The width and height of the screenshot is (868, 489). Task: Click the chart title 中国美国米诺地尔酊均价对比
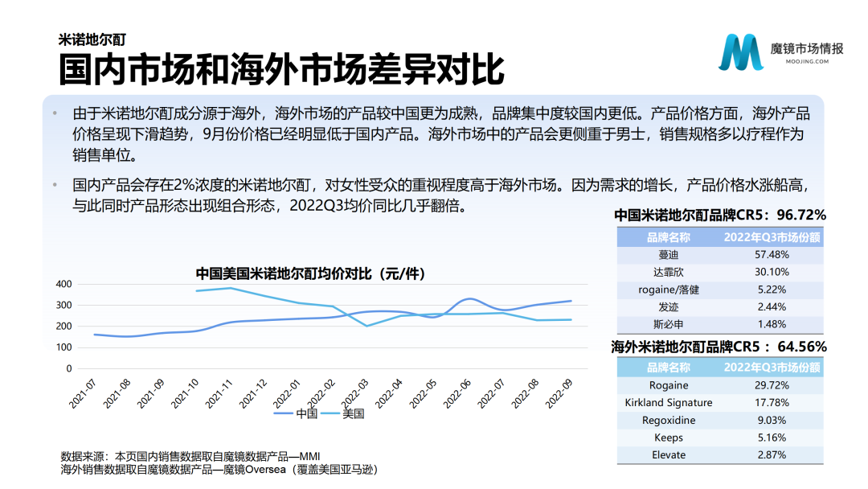click(x=310, y=273)
